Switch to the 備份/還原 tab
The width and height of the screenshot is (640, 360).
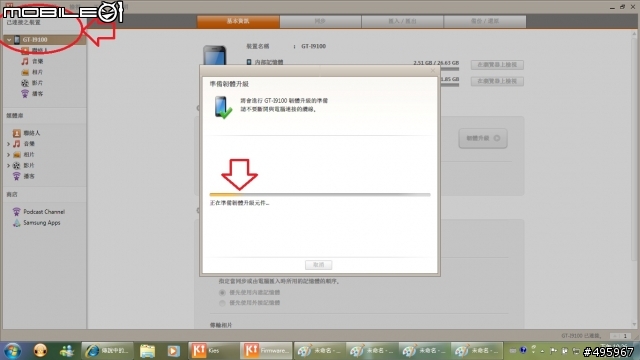pyautogui.click(x=485, y=21)
